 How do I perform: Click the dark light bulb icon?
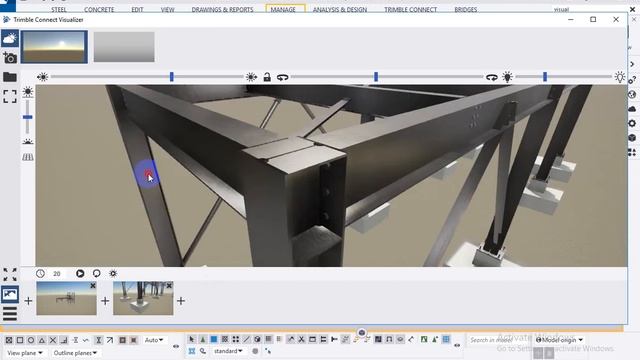point(507,77)
